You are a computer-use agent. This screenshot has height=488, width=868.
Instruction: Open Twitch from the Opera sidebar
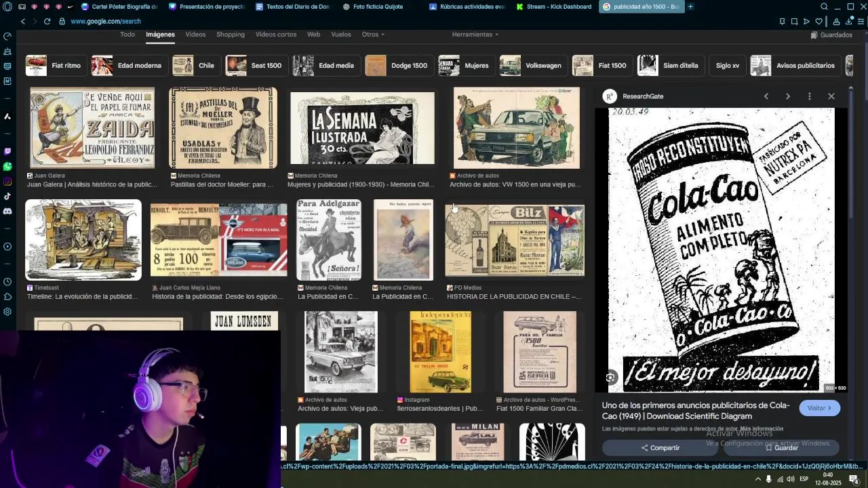coord(7,152)
